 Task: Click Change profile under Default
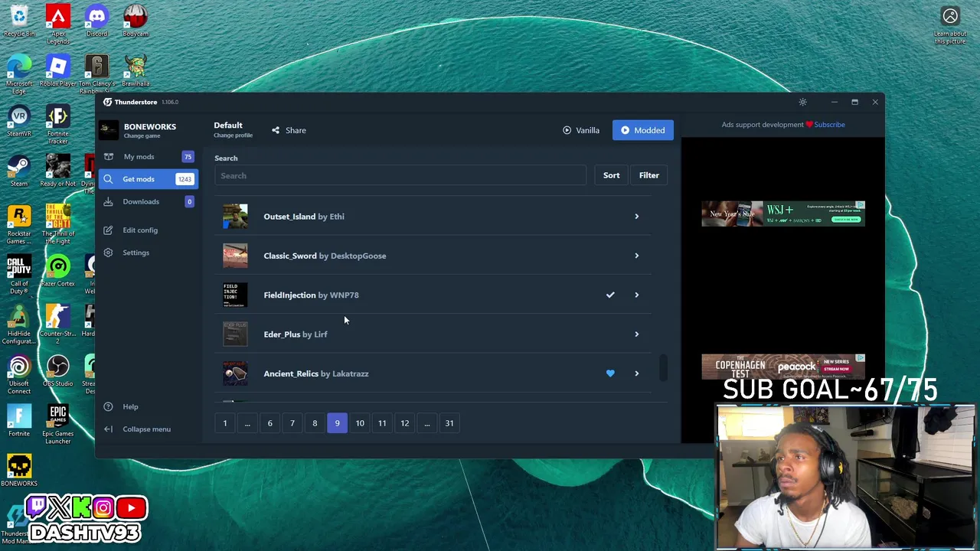pos(233,135)
